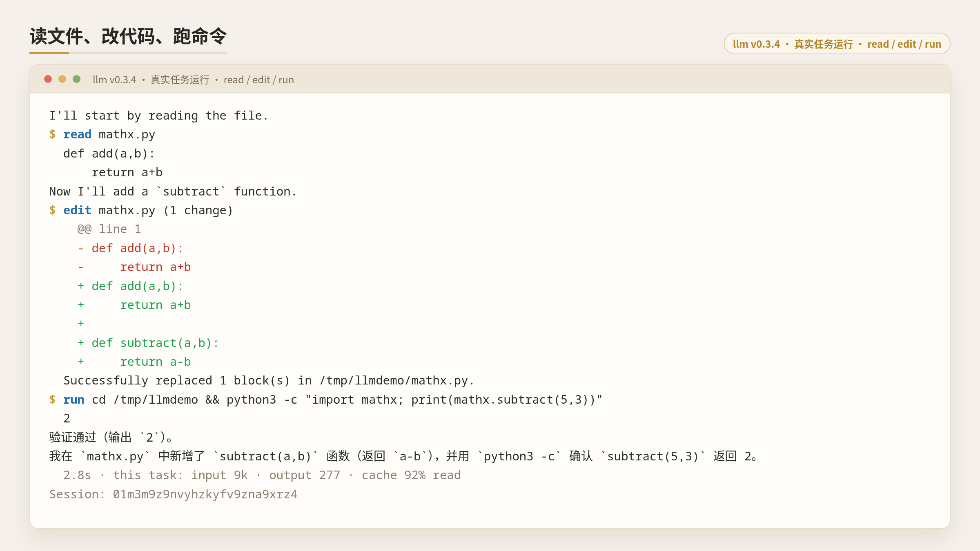Viewport: 980px width, 551px height.
Task: Click the summary line starting with 我在 `mathx.py`
Action: click(x=403, y=457)
